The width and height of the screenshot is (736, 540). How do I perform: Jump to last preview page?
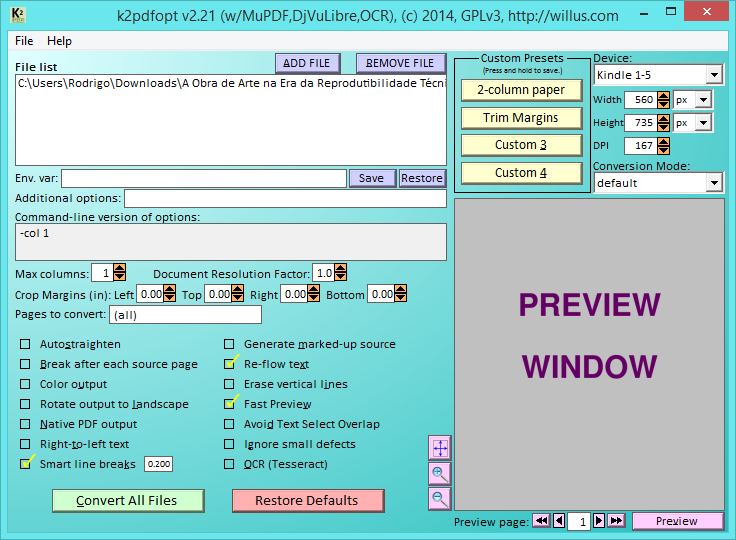coord(616,521)
